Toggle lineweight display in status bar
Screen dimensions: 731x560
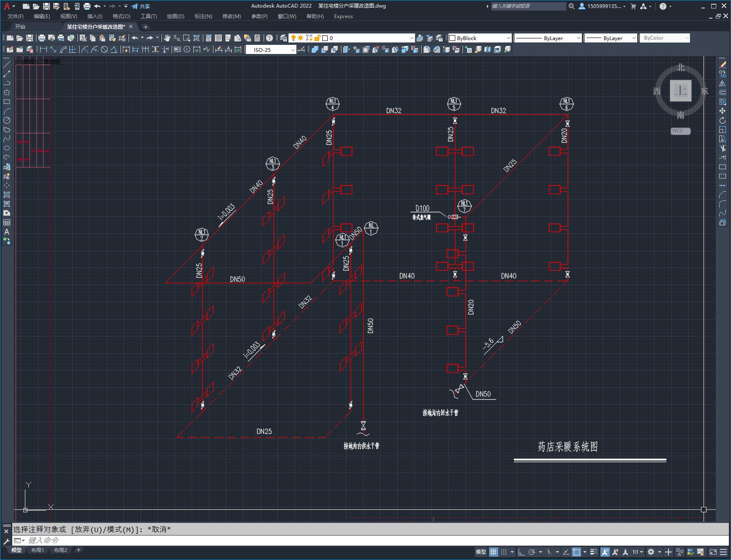pyautogui.click(x=594, y=552)
